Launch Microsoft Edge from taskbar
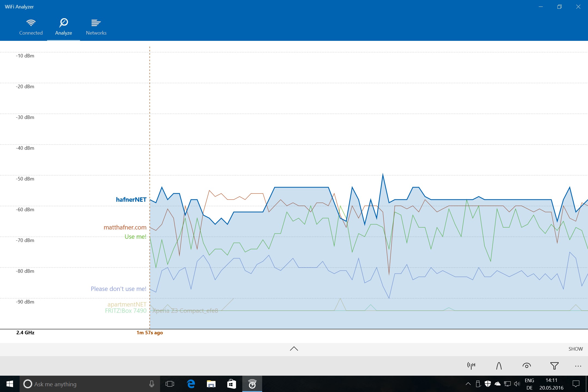588x392 pixels. (x=191, y=384)
